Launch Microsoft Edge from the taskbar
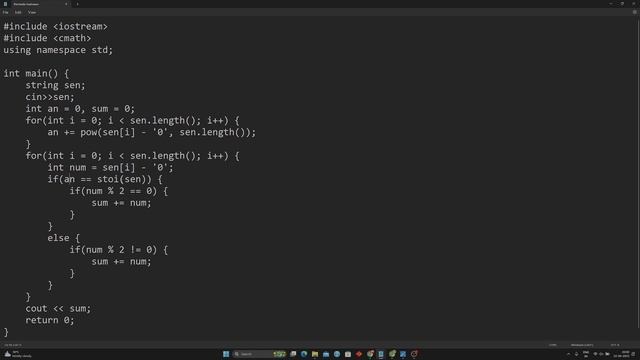Screen dimensions: 640x360 (304, 354)
